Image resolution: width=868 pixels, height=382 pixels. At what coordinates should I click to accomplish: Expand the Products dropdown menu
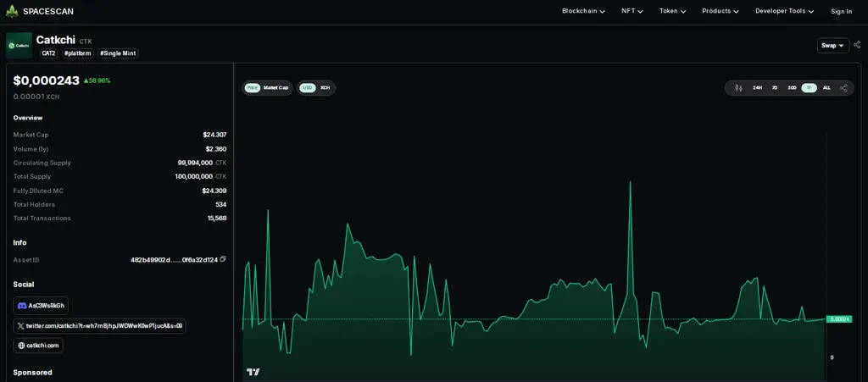pos(721,11)
